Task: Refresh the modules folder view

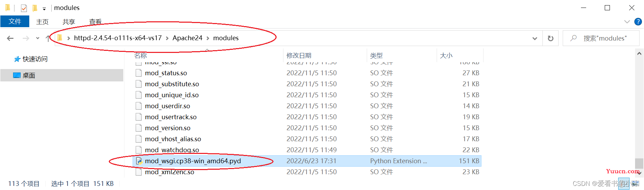Action: 551,38
